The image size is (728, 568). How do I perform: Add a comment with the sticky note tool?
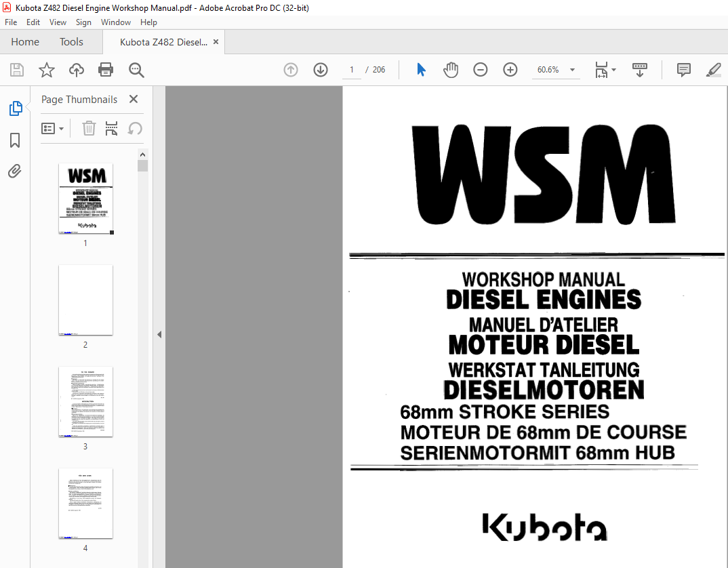tap(683, 70)
